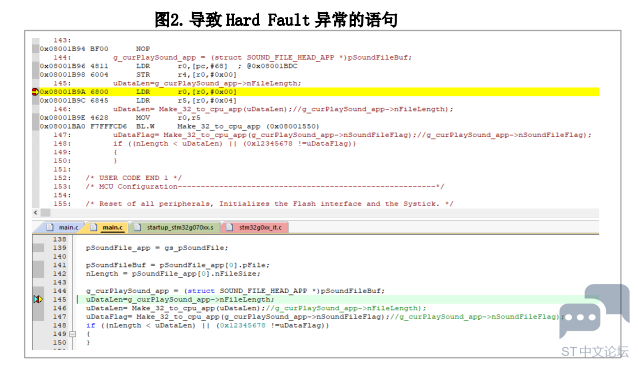
Task: Select the LDR r5,[r0,#0x04] instruction at 0x08001B9C
Action: tap(138, 100)
